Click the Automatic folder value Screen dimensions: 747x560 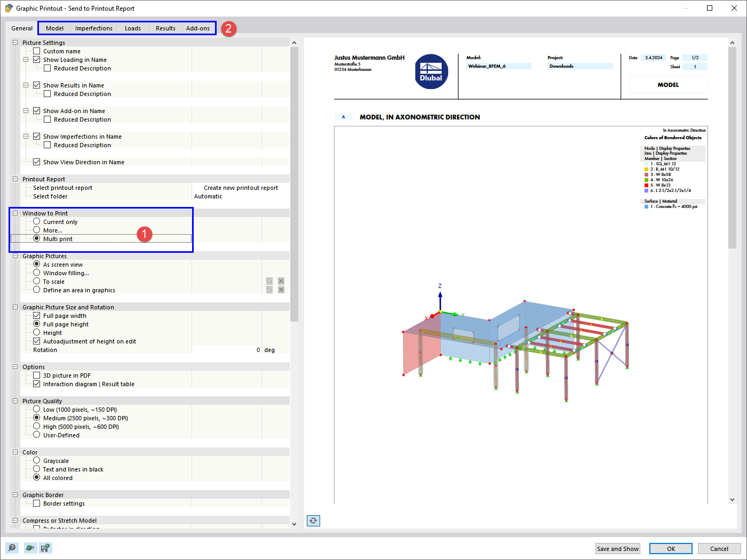point(241,196)
